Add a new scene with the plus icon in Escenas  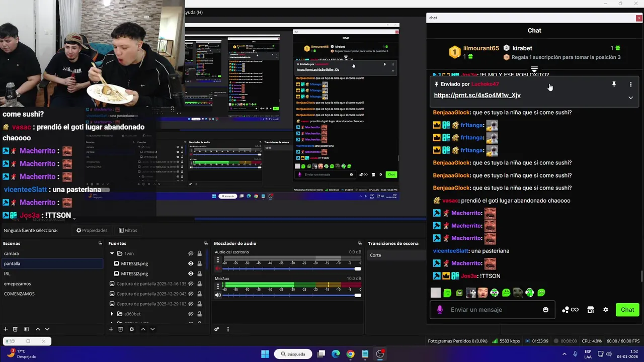point(6,329)
